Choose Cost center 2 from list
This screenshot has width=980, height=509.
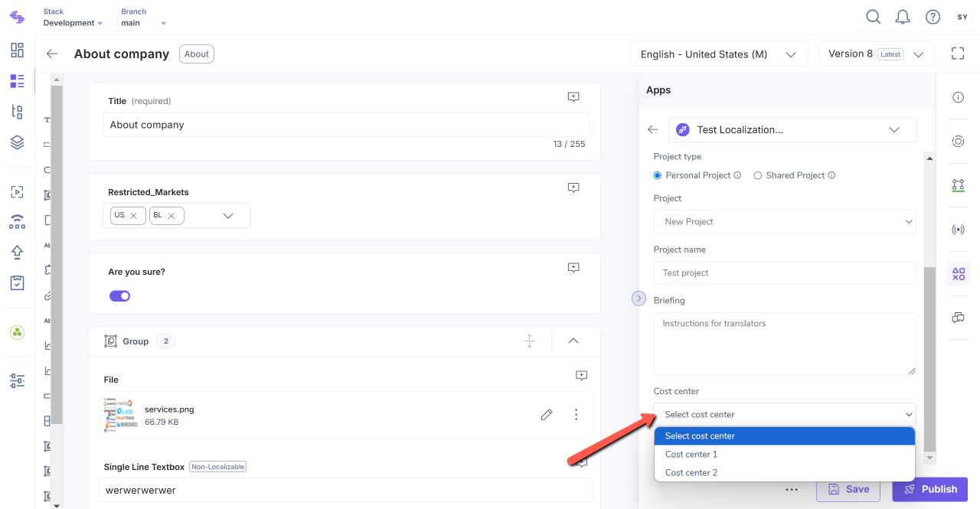tap(785, 472)
